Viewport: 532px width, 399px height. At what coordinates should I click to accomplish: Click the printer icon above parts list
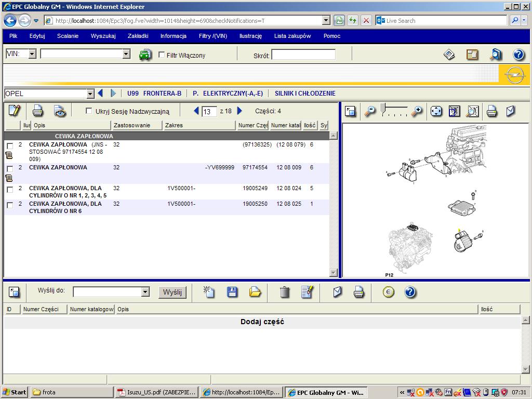point(37,111)
